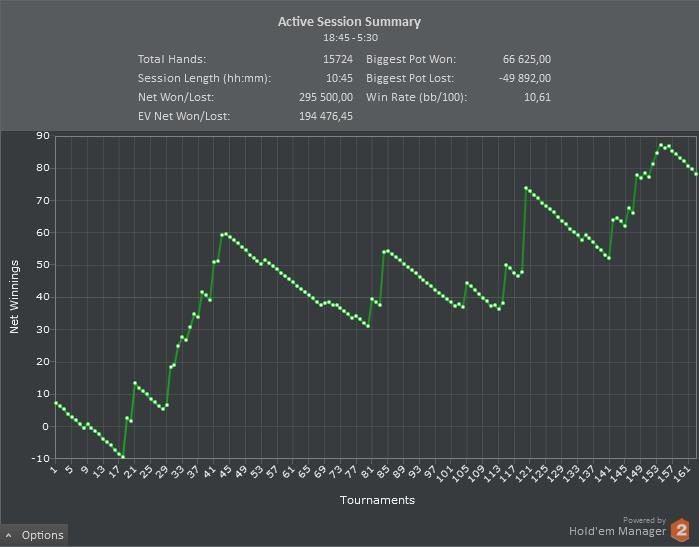Image resolution: width=699 pixels, height=547 pixels.
Task: Click the Tournaments axis title
Action: click(377, 500)
